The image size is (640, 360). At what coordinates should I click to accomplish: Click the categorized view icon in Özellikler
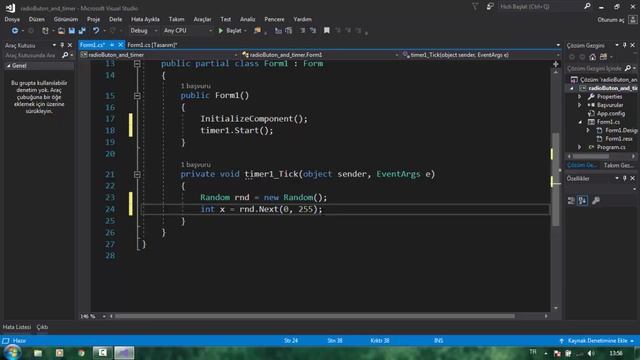point(571,200)
